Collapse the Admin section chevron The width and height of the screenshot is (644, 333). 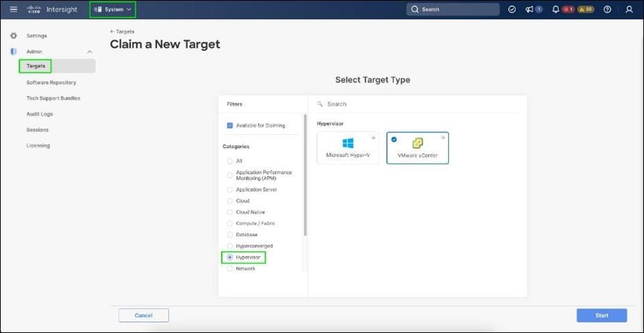(90, 51)
